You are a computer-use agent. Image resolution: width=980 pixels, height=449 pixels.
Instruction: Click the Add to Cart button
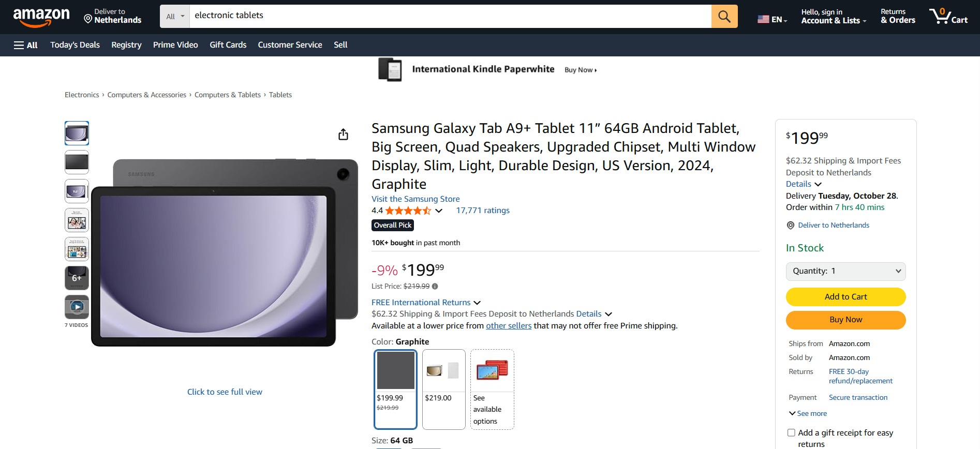pyautogui.click(x=845, y=297)
